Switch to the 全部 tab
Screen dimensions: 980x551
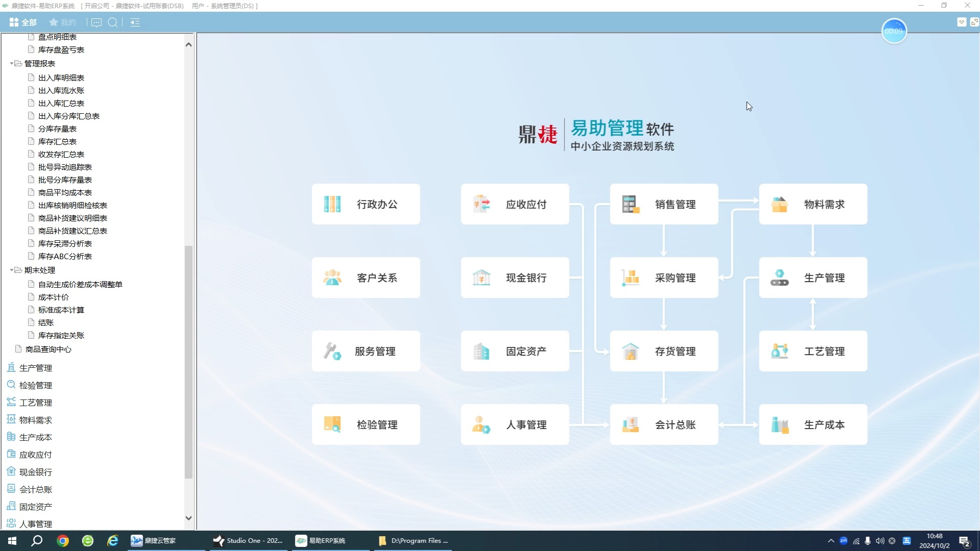point(24,22)
